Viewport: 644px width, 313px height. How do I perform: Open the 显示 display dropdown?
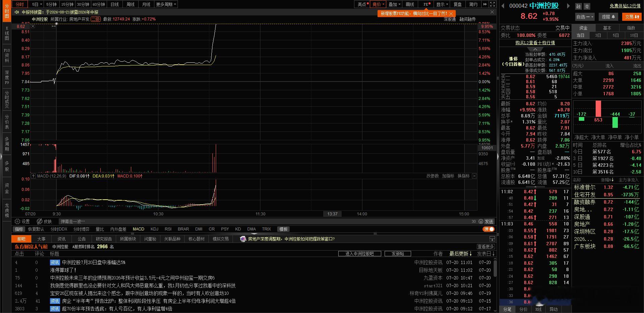click(x=442, y=4)
